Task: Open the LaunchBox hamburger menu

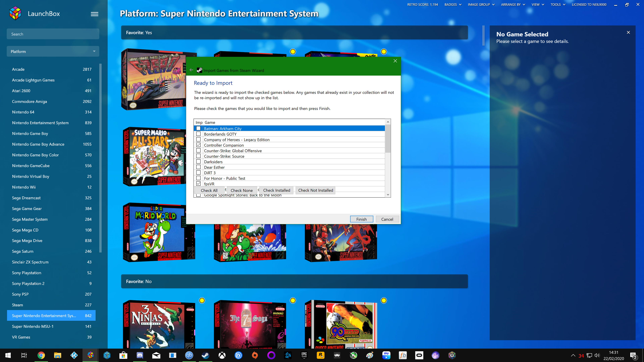Action: (94, 14)
